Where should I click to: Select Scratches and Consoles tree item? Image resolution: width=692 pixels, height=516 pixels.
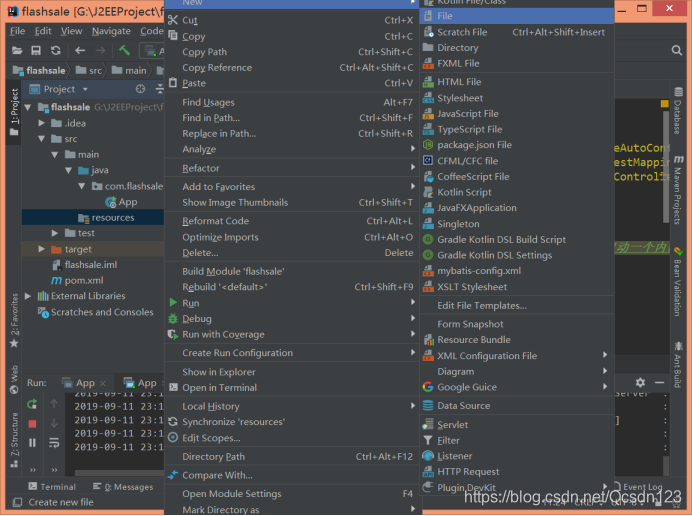(x=96, y=313)
